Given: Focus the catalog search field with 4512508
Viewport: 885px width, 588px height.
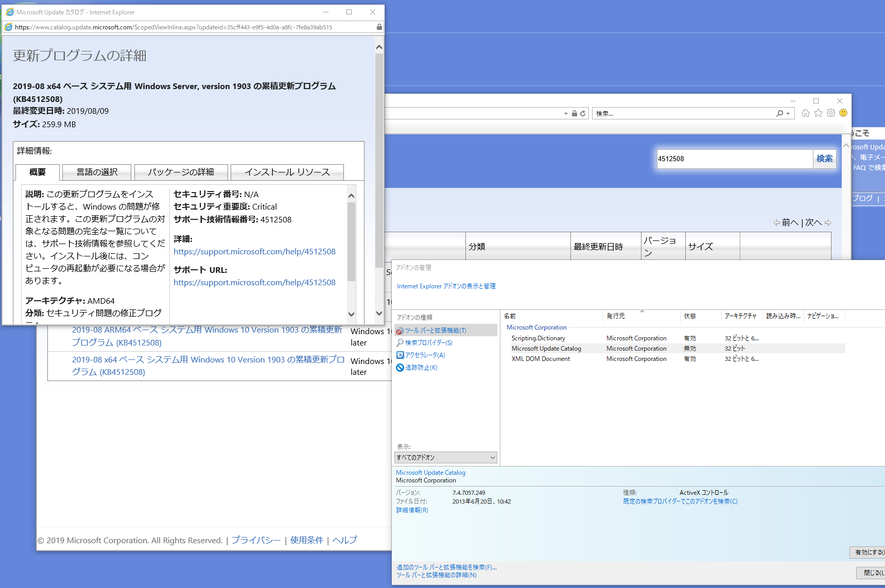Looking at the screenshot, I should [x=735, y=159].
